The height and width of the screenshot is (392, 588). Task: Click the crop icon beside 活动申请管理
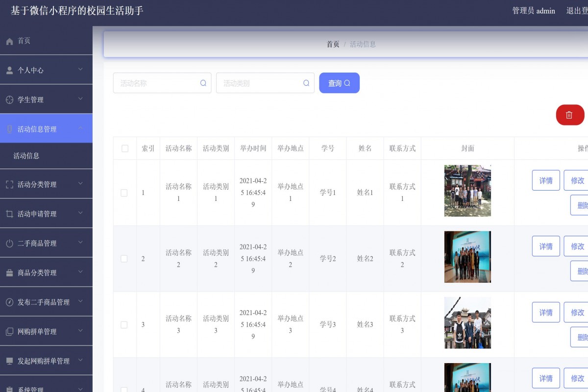point(9,214)
